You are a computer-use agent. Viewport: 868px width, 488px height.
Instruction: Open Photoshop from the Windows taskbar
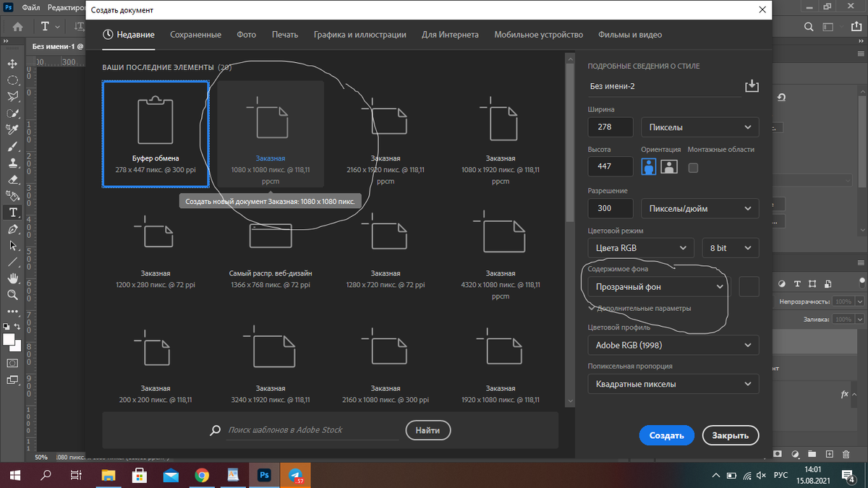(x=264, y=475)
